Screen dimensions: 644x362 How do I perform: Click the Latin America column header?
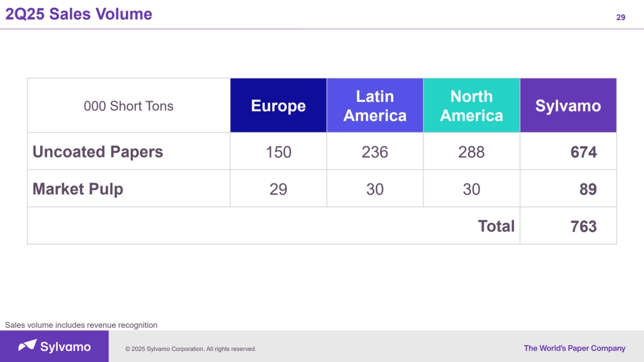tap(375, 106)
